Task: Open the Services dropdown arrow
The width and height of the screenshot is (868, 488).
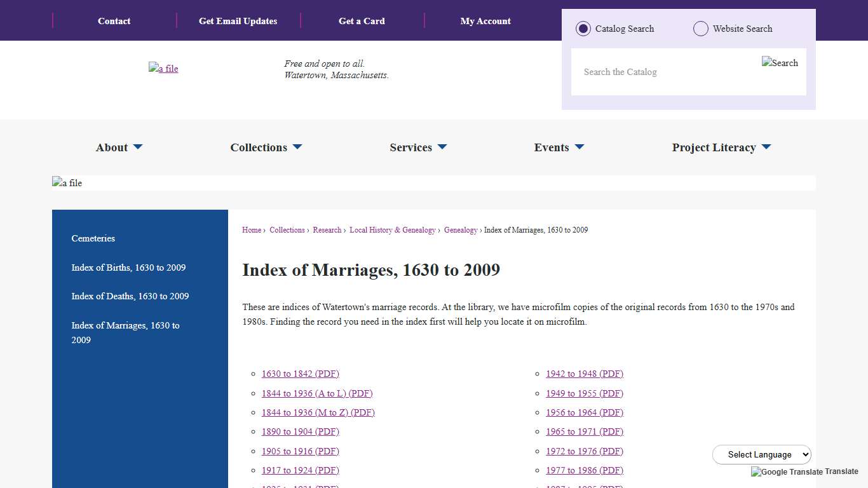Action: point(442,147)
